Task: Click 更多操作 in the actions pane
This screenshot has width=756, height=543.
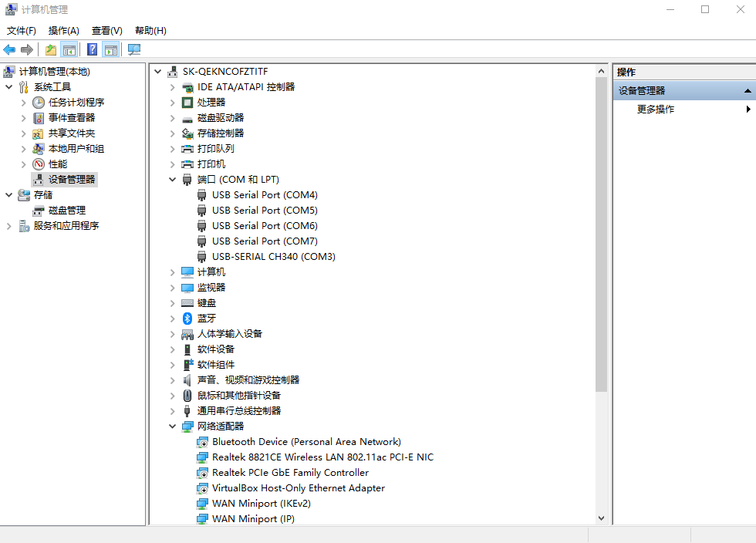Action: point(656,110)
